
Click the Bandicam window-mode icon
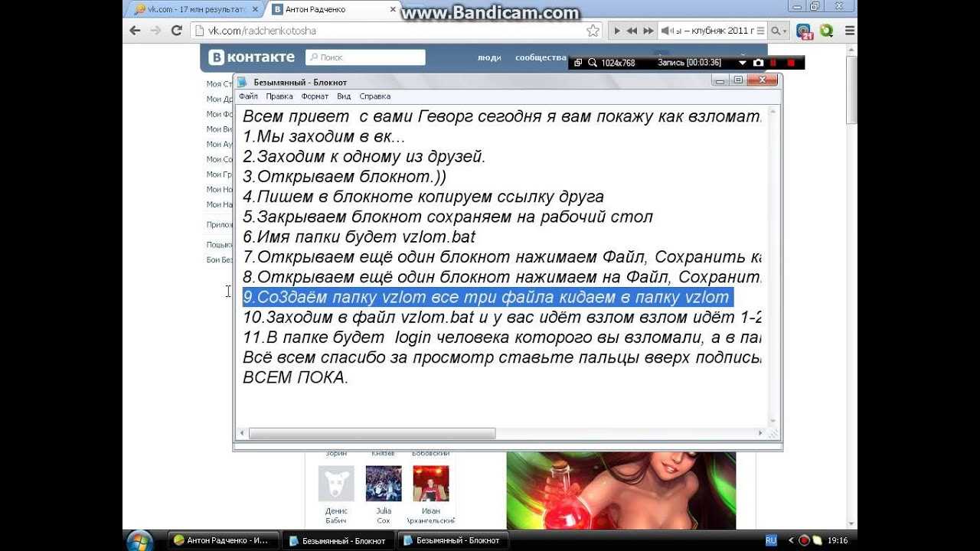coord(578,63)
